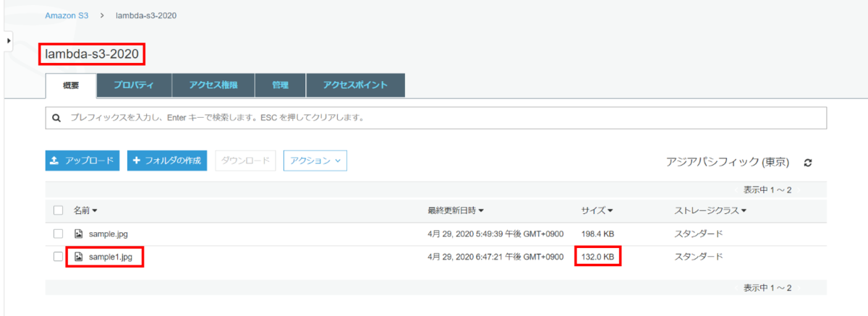The height and width of the screenshot is (316, 868).
Task: Select the 概要 tab
Action: tap(71, 85)
